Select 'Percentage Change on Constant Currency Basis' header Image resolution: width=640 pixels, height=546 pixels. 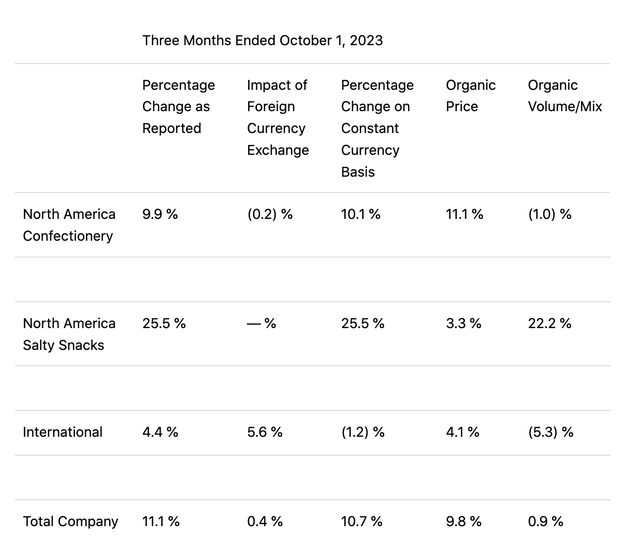point(377,129)
